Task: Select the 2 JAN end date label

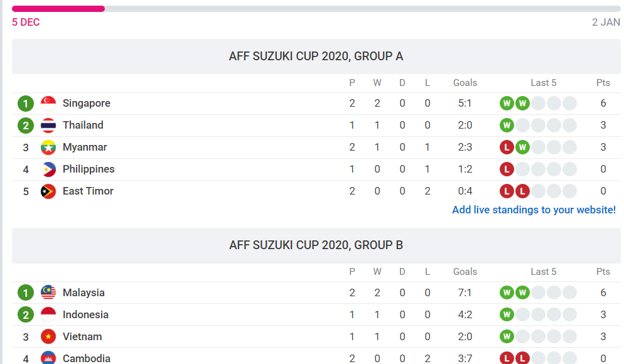Action: 606,23
